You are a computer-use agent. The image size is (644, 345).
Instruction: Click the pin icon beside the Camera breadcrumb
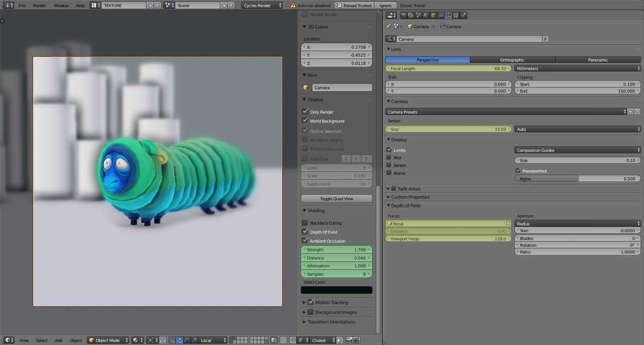click(388, 26)
